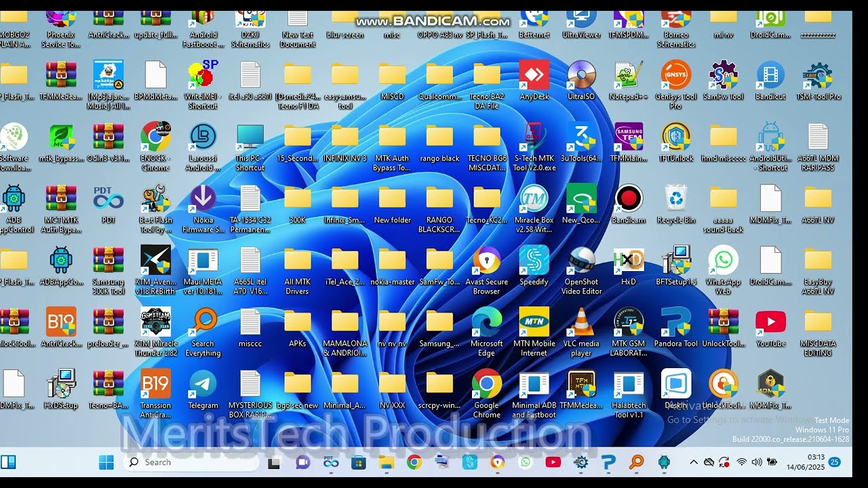Viewport: 868px width, 488px height.
Task: Select the TFTUnlock desktop icon
Action: [x=676, y=142]
